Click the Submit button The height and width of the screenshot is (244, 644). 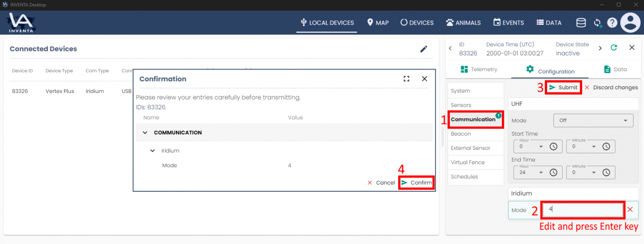click(563, 87)
